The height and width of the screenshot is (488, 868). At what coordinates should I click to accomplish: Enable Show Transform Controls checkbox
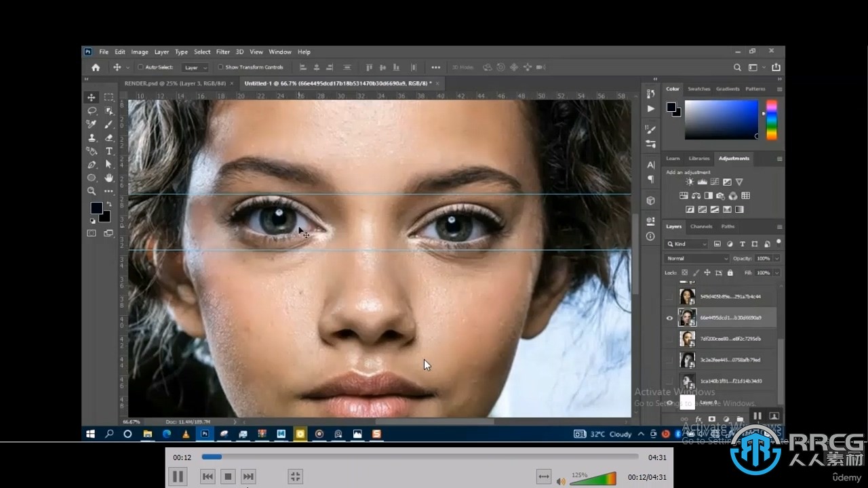click(x=220, y=67)
